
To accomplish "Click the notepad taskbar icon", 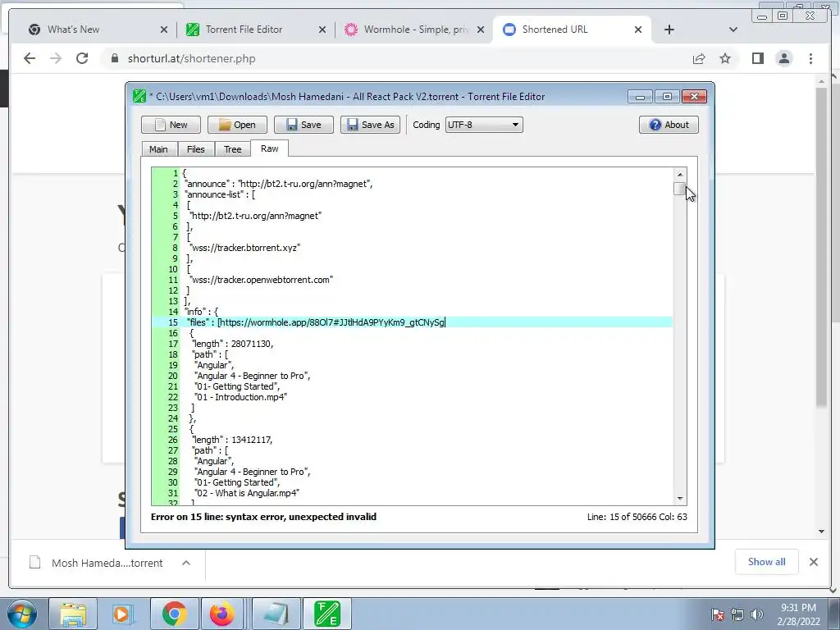I will [276, 614].
